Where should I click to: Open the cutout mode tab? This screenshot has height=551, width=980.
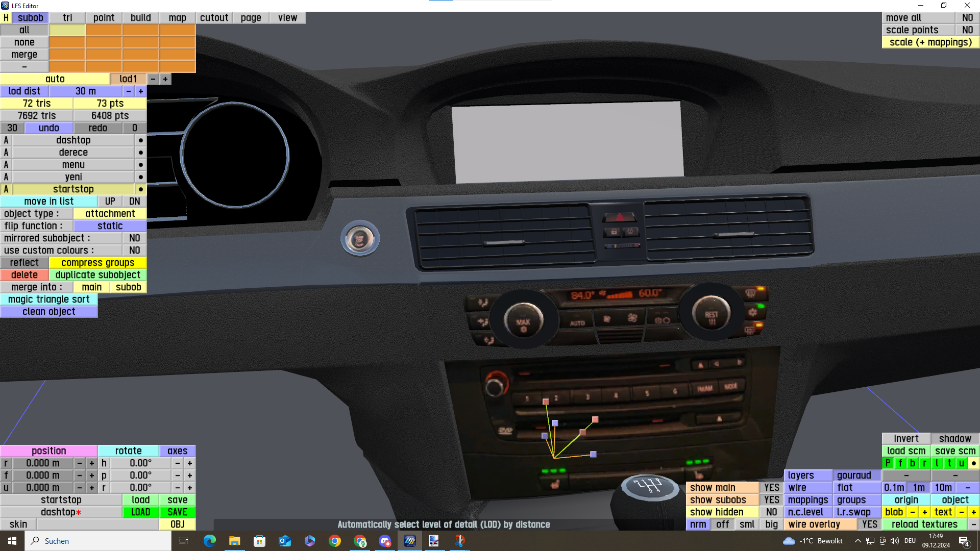click(214, 18)
